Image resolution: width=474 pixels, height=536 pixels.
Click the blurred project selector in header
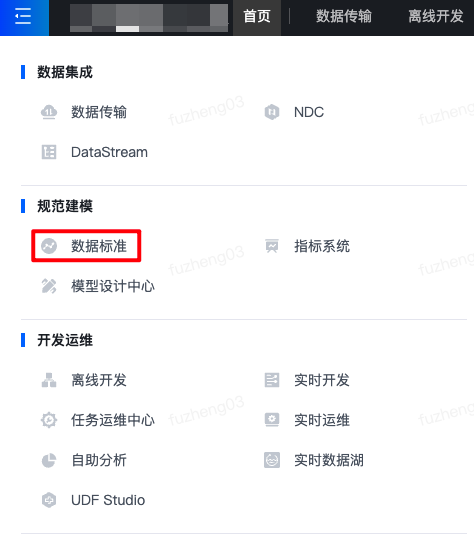click(149, 18)
